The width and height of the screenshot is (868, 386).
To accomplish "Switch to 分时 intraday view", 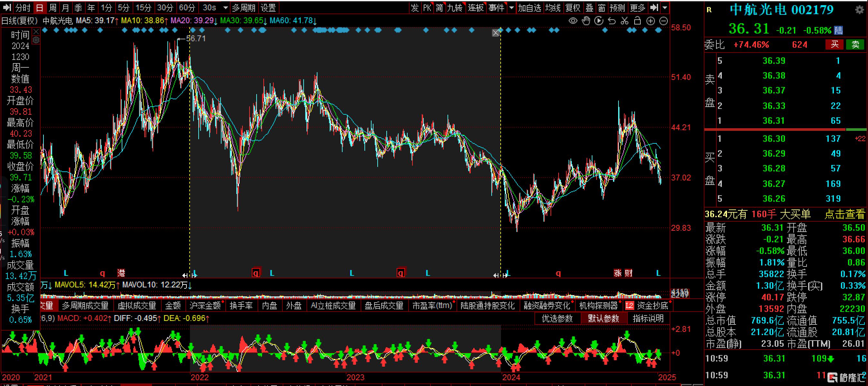I will (x=23, y=7).
